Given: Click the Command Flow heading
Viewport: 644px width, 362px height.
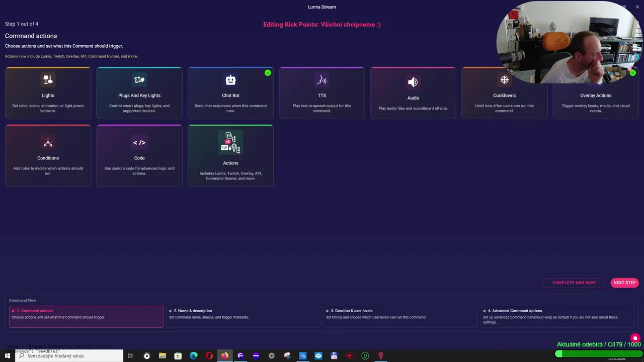Looking at the screenshot, I should [x=22, y=300].
